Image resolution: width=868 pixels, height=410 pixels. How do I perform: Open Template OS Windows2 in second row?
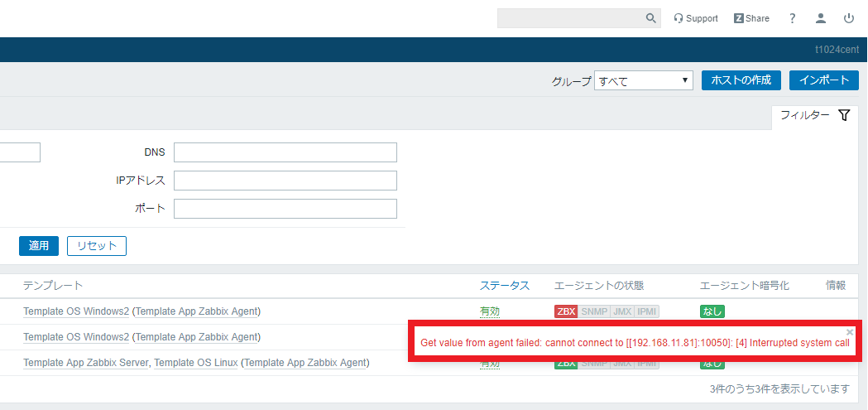click(x=76, y=337)
